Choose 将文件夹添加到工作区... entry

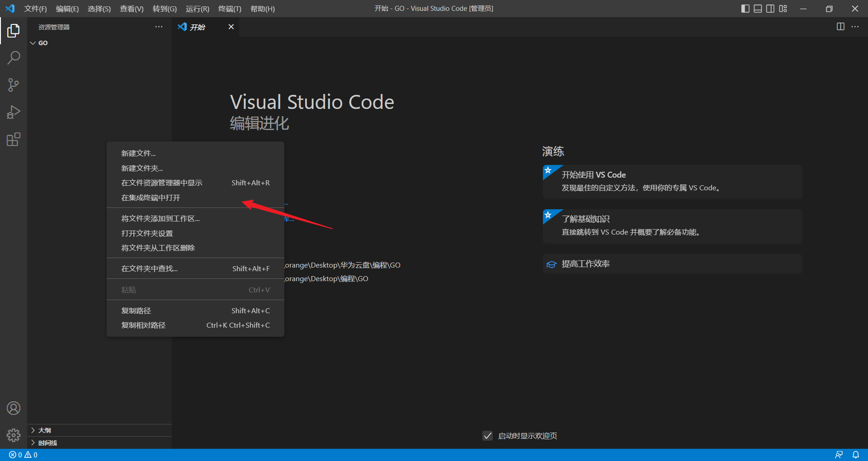tap(195, 218)
